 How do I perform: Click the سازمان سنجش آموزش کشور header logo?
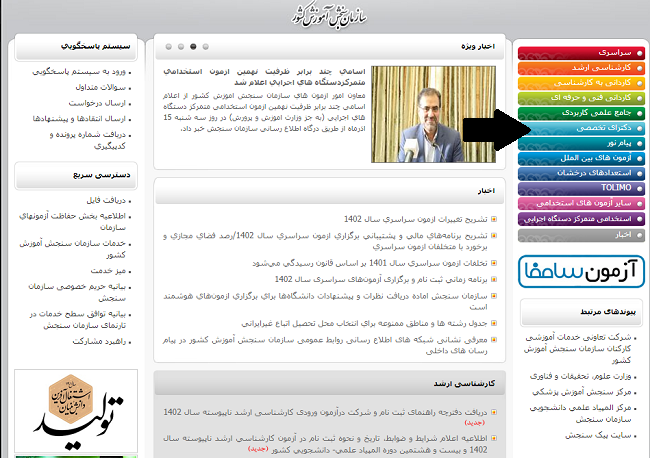tap(329, 17)
